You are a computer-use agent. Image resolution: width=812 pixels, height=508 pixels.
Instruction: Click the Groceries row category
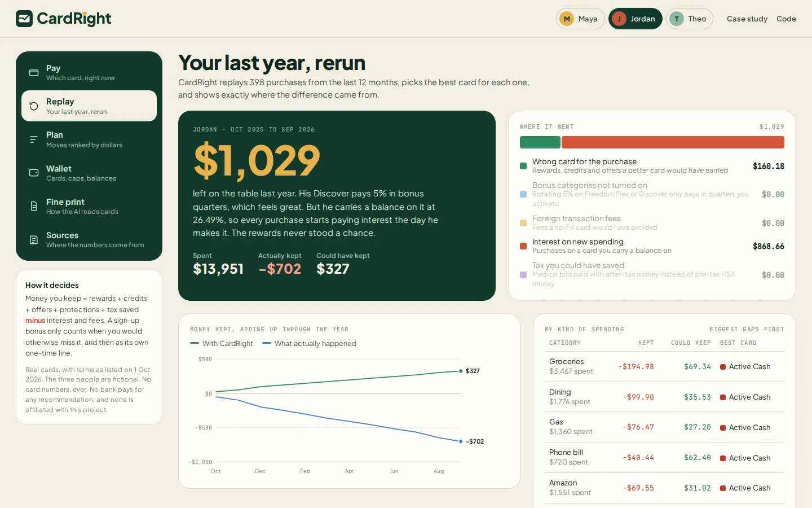[x=567, y=362]
